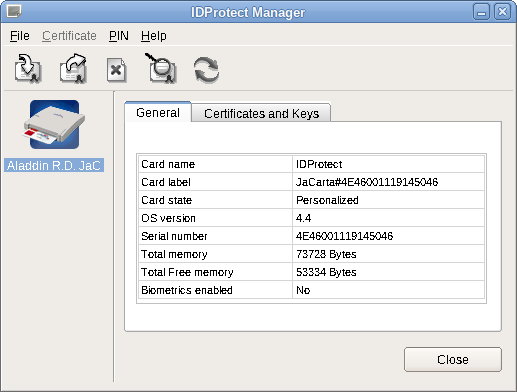Click the view certificate magnifier icon
The image size is (517, 392).
coord(161,68)
